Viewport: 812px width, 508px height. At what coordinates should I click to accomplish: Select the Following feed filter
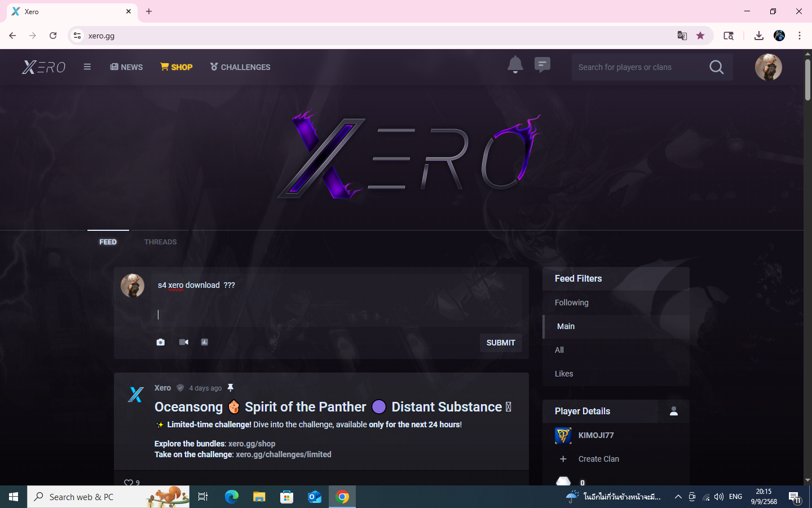coord(571,303)
